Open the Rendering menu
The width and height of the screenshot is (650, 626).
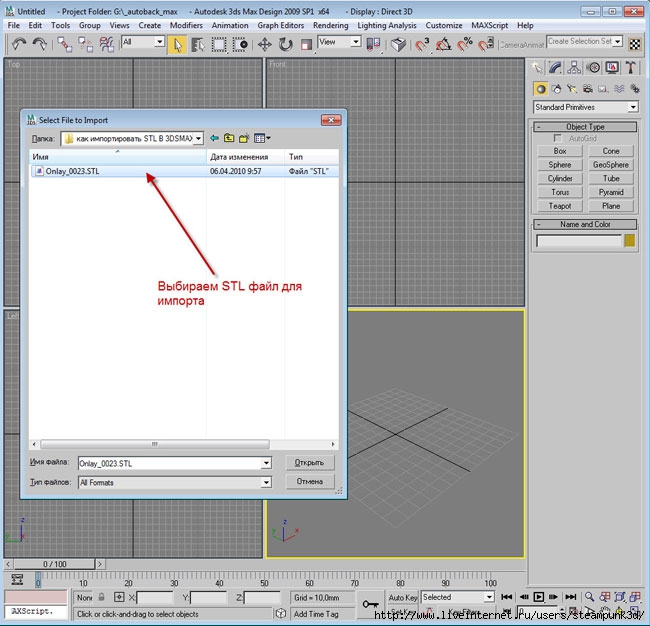tap(330, 25)
